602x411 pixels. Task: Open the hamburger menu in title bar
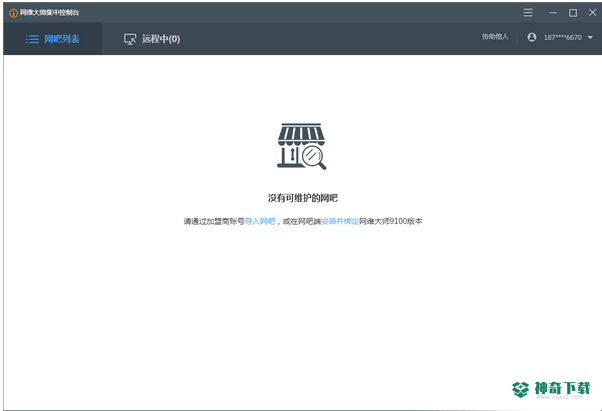click(x=528, y=13)
